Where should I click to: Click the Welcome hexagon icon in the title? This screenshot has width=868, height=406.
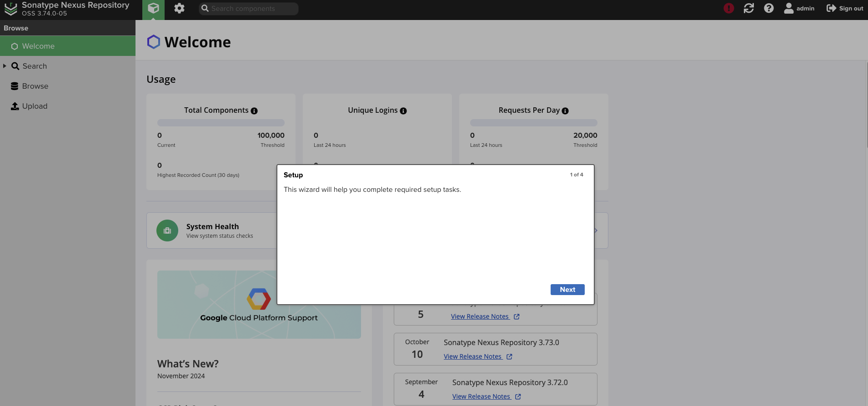[154, 42]
